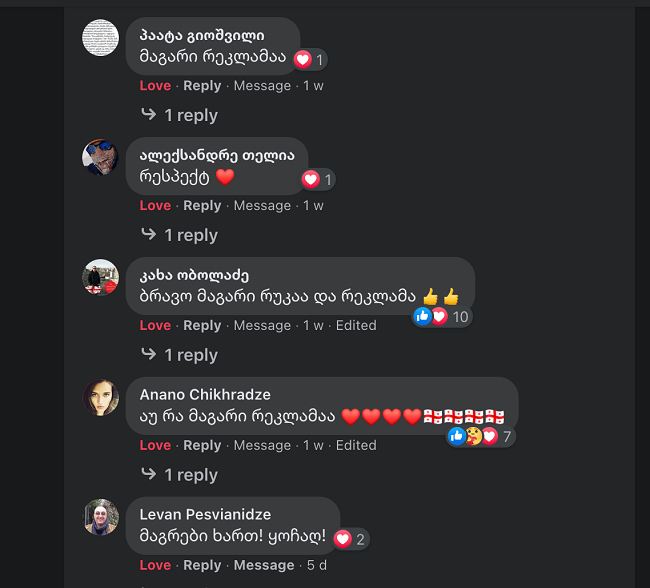This screenshot has width=650, height=588.
Task: Open Anano Chikhradze's profile avatar
Action: pos(100,397)
